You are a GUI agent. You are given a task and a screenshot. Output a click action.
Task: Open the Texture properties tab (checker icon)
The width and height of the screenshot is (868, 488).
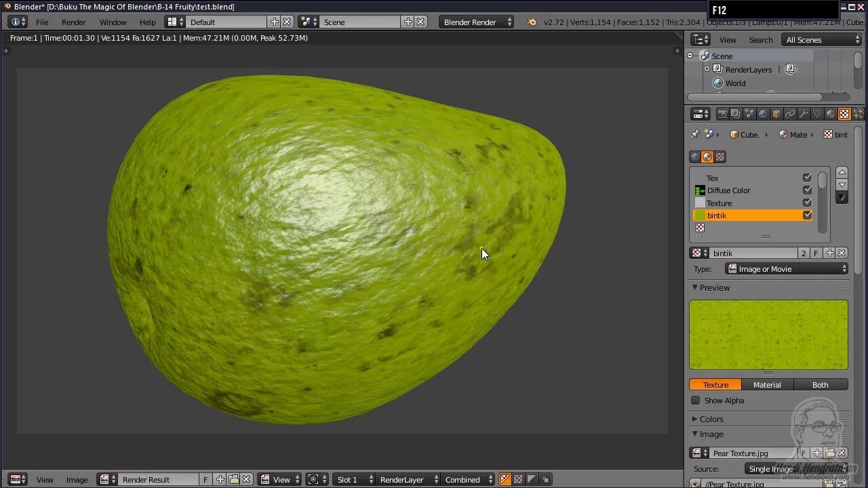point(844,114)
